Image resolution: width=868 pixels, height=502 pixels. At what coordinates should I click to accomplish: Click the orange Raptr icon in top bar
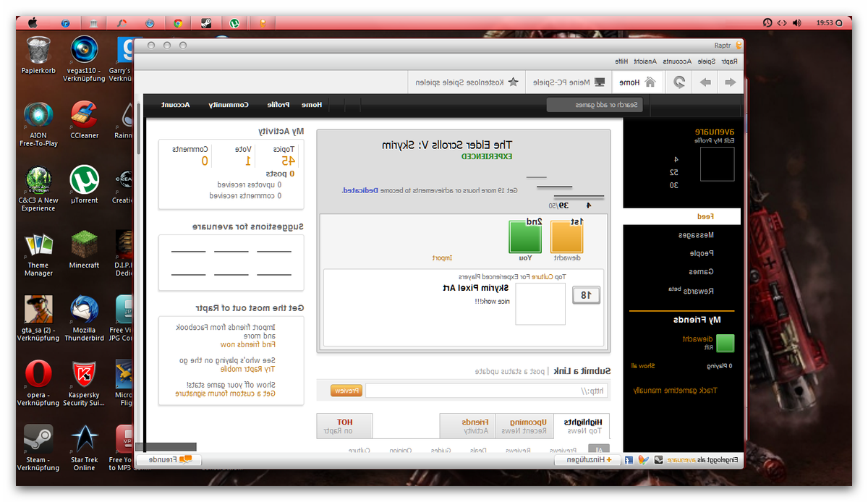click(263, 22)
